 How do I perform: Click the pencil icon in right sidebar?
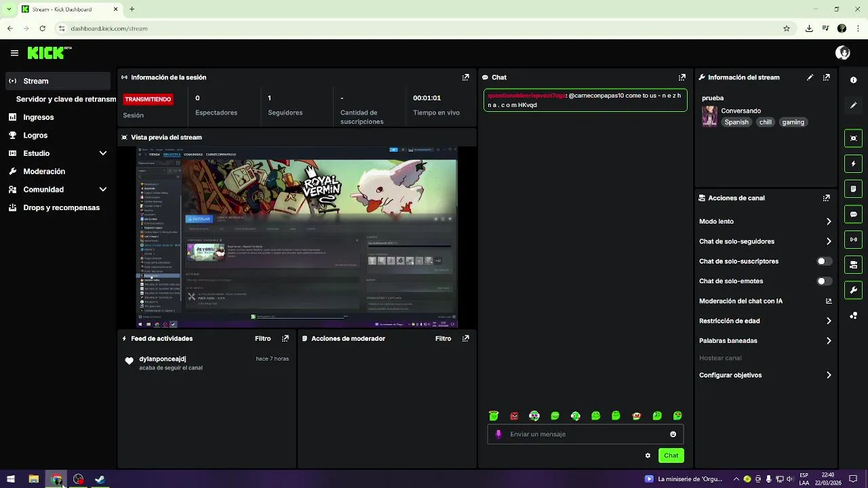click(x=853, y=105)
